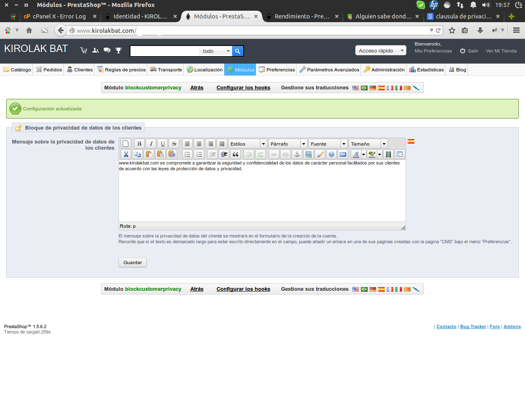Click the Cleanup messy code brush icon
The height and width of the screenshot is (420, 525).
pos(320,154)
